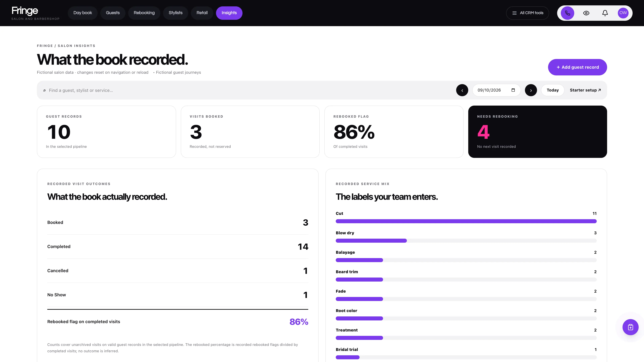Open the Starter setup link
This screenshot has width=644, height=362.
click(585, 90)
